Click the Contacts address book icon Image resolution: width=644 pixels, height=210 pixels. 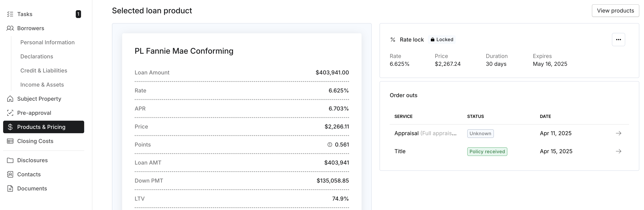click(x=10, y=175)
